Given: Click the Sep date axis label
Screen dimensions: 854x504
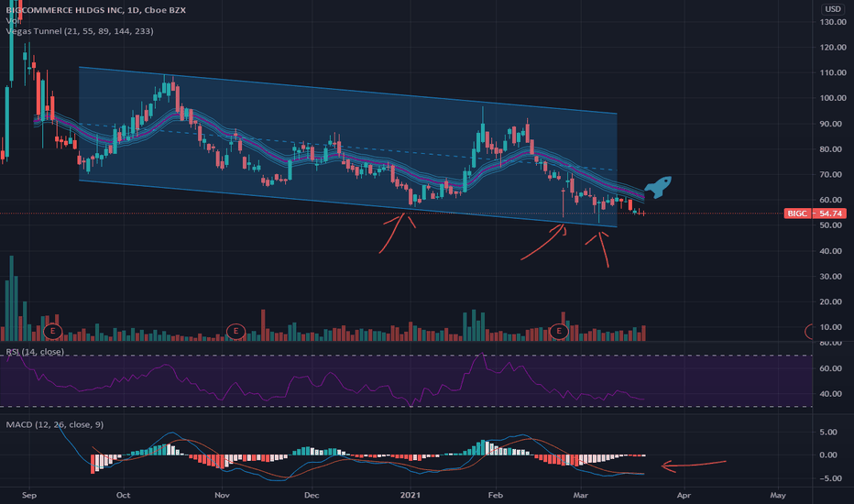Looking at the screenshot, I should (x=29, y=495).
